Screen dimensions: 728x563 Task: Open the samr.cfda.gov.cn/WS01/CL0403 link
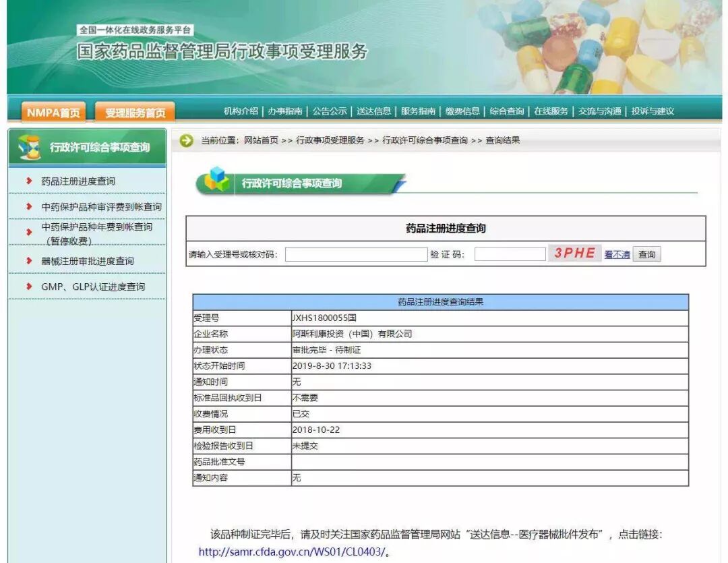click(292, 552)
